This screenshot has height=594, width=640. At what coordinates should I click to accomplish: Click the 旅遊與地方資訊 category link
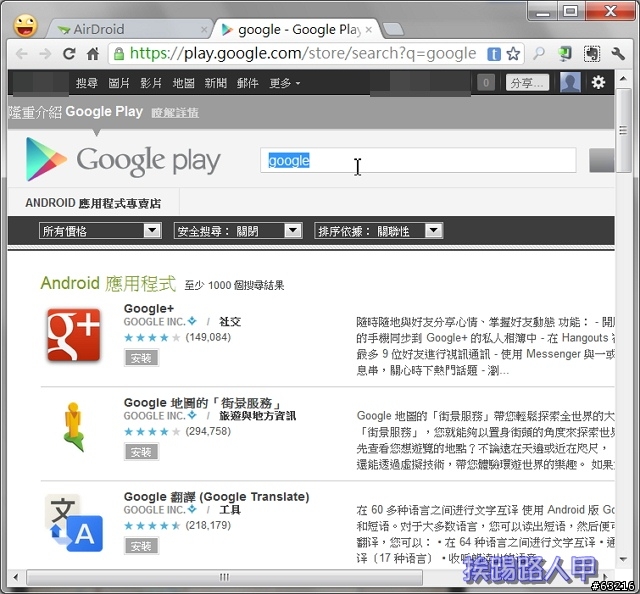[x=258, y=416]
